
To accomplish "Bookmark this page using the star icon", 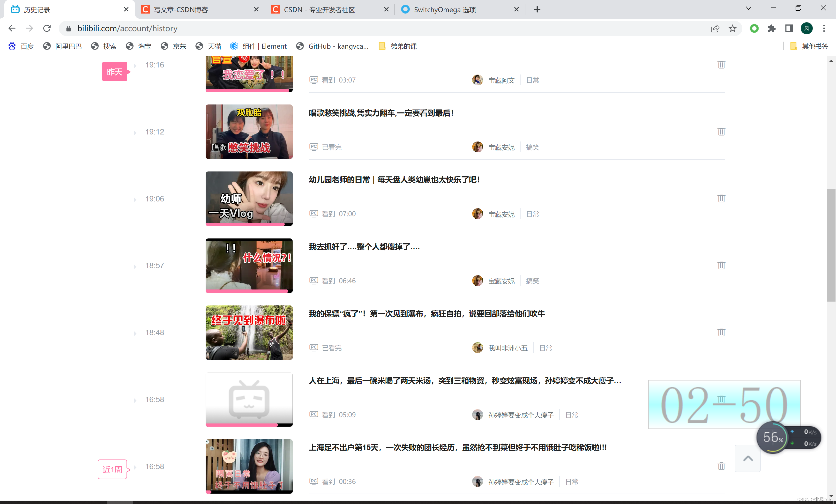I will pos(732,29).
